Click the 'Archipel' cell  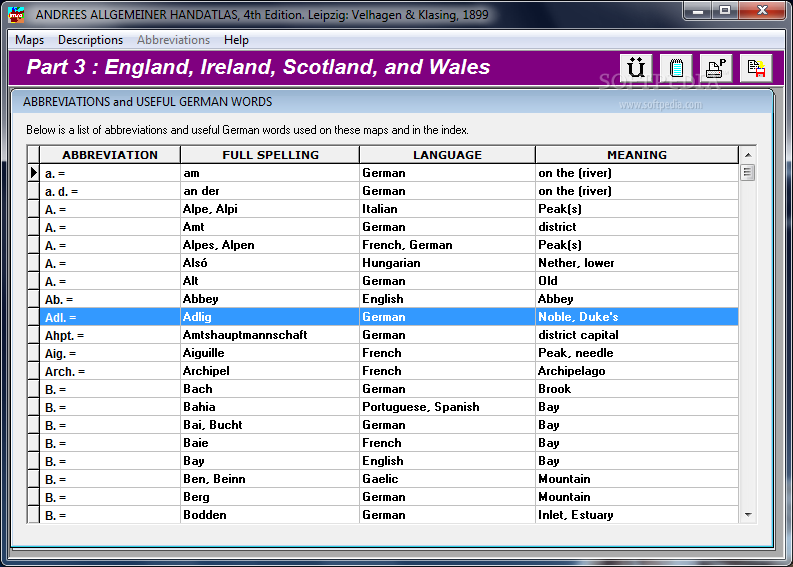point(270,371)
